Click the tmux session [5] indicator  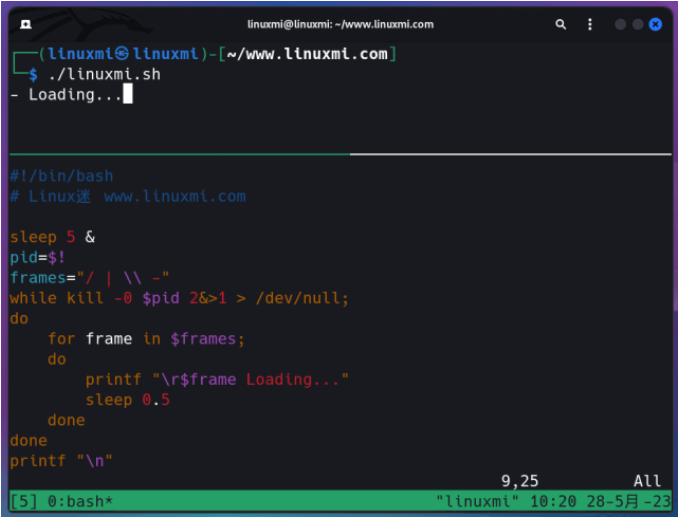coord(24,502)
